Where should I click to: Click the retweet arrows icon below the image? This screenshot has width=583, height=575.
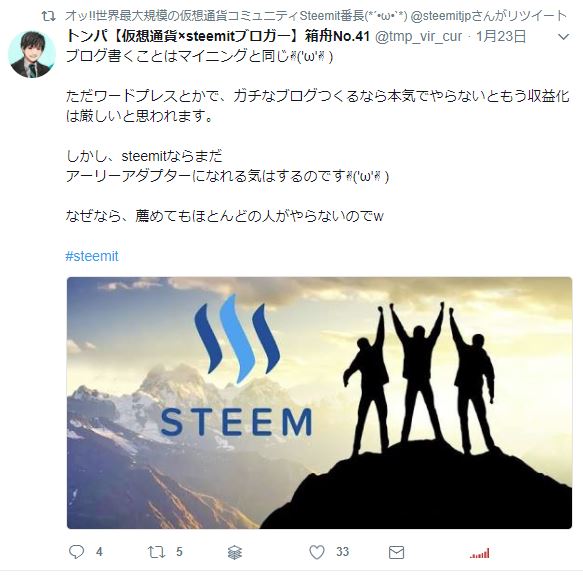tap(156, 552)
